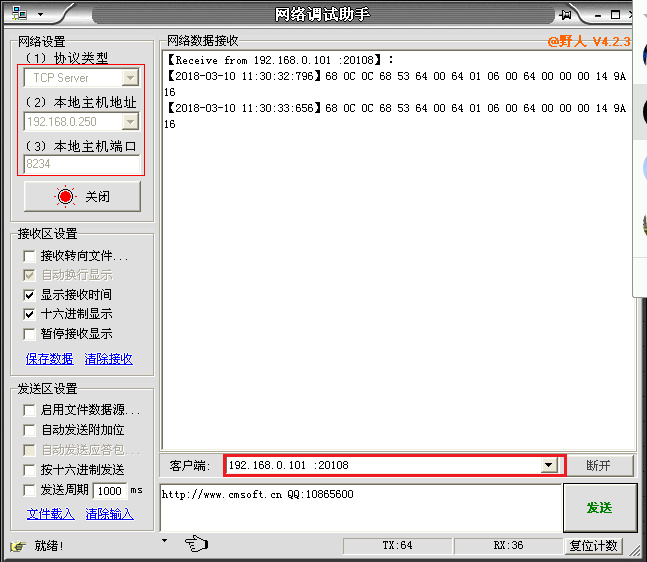Uncheck 显示接收时间 checkbox
Screen dimensions: 647x562
pyautogui.click(x=29, y=295)
